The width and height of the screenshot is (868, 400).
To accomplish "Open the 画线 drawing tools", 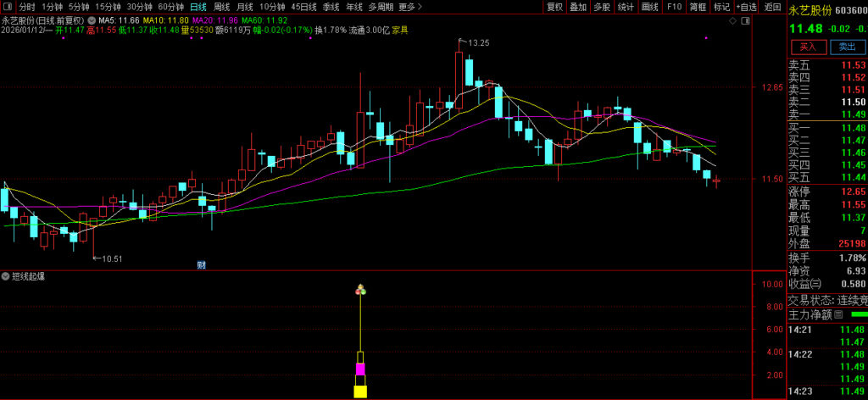I will point(650,6).
